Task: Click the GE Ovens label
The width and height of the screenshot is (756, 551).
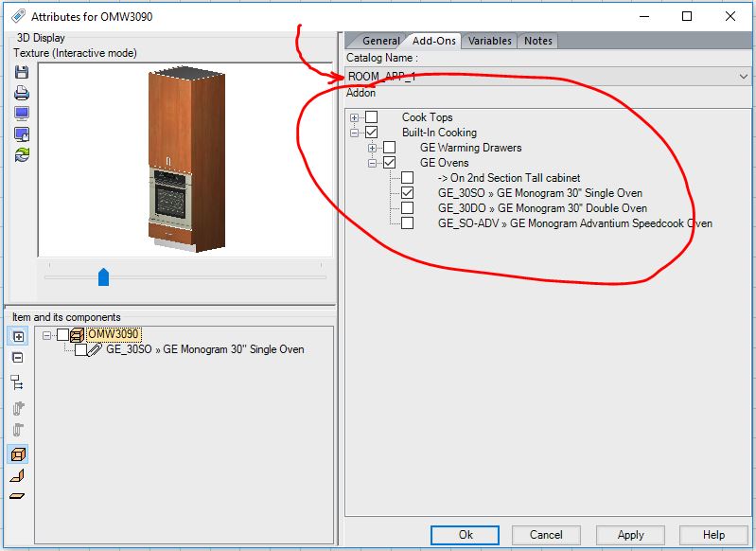Action: 444,163
